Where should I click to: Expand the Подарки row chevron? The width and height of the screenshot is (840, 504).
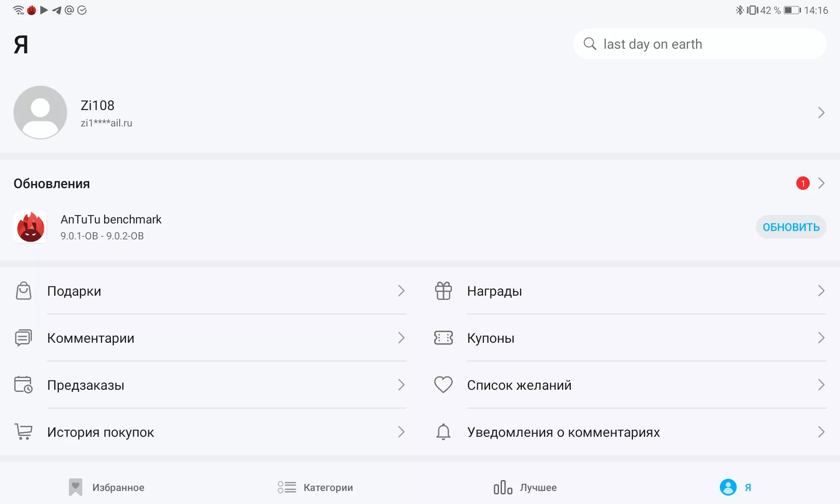[x=401, y=291]
